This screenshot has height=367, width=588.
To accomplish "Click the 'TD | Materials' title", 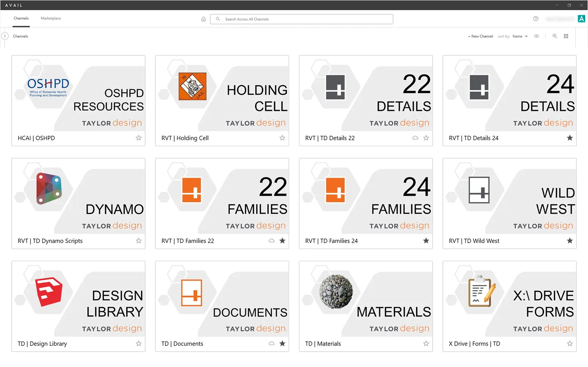I will tap(323, 344).
